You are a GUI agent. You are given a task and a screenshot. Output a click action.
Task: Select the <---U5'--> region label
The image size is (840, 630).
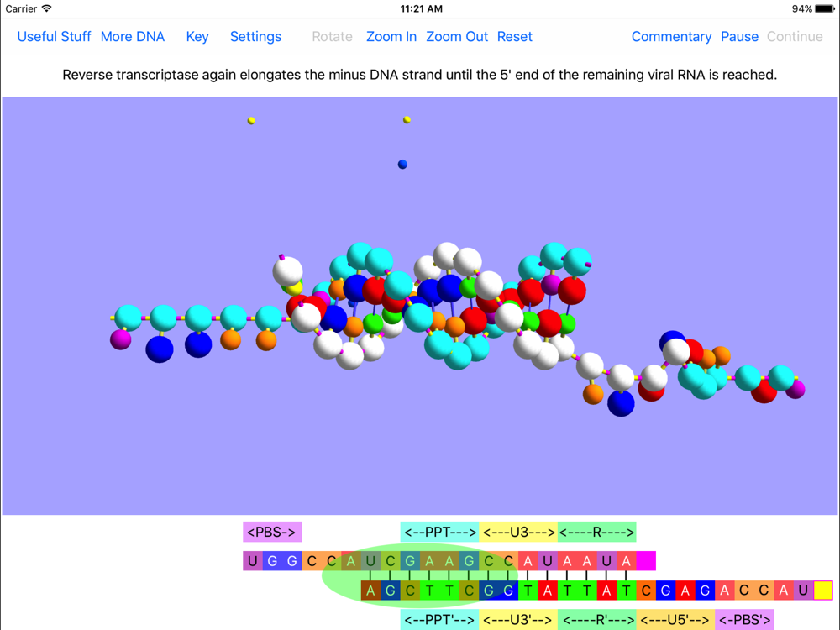pos(675,619)
